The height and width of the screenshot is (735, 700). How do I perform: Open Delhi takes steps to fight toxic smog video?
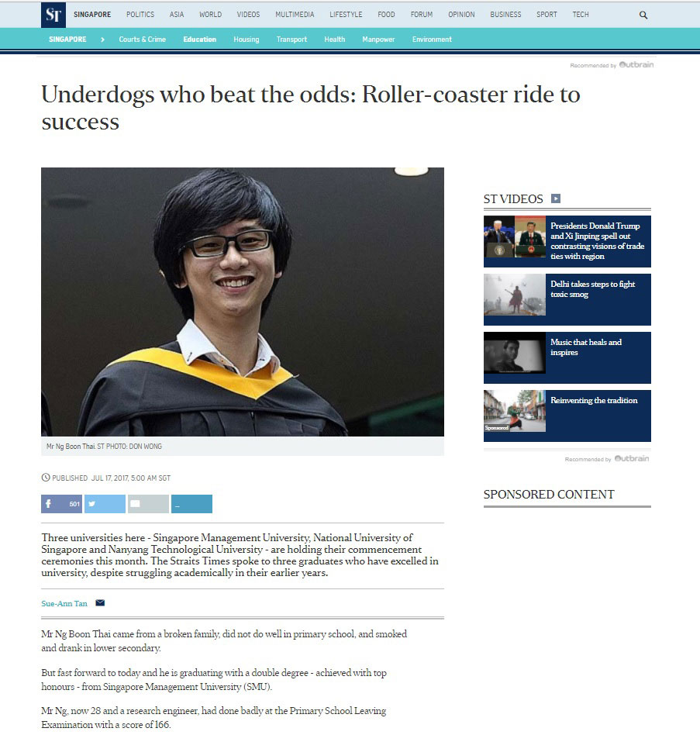(x=567, y=299)
